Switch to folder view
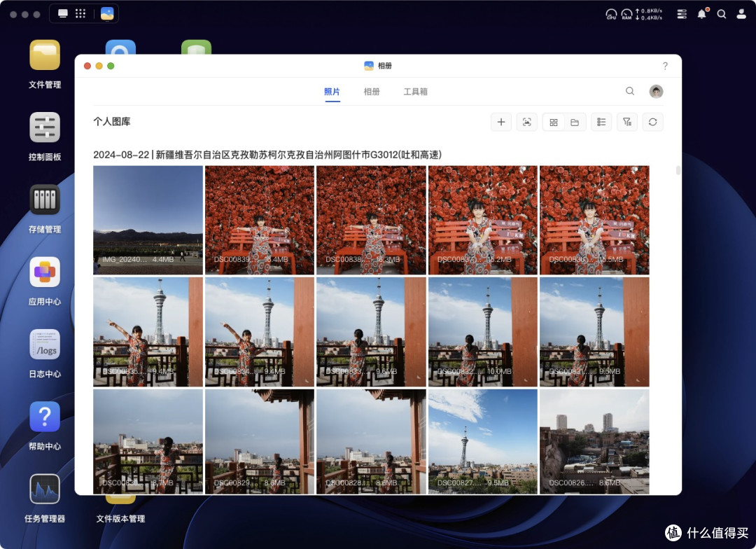756x549 pixels. 575,122
